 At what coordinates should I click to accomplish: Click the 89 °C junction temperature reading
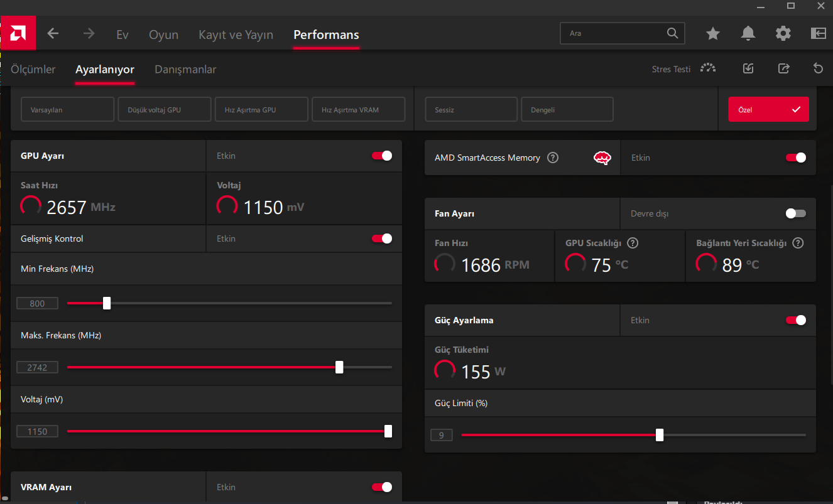(x=741, y=265)
